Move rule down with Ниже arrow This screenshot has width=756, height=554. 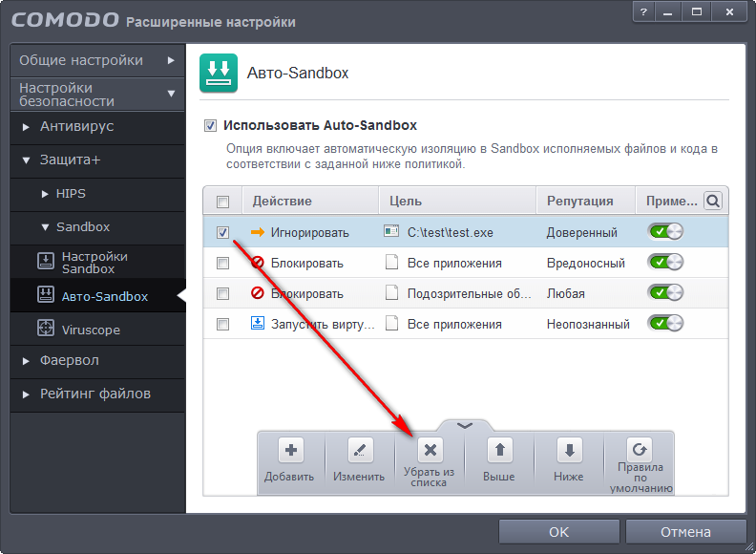point(570,451)
